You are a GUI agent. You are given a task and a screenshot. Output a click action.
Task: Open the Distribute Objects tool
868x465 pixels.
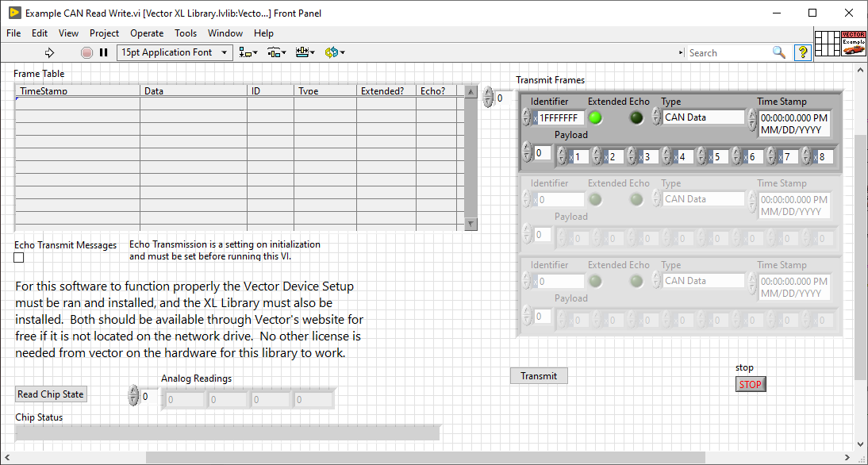coord(276,52)
